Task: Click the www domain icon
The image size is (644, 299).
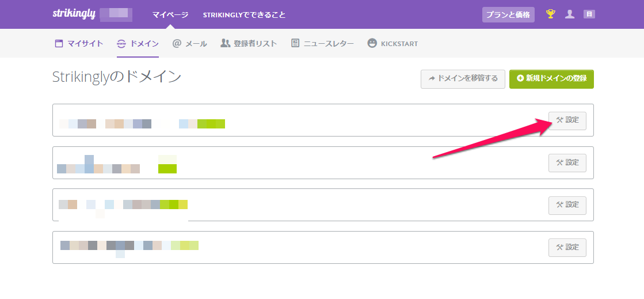Action: [x=121, y=43]
